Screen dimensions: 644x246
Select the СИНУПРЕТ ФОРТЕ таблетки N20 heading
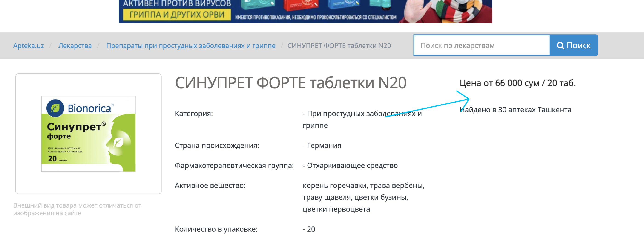pyautogui.click(x=291, y=83)
